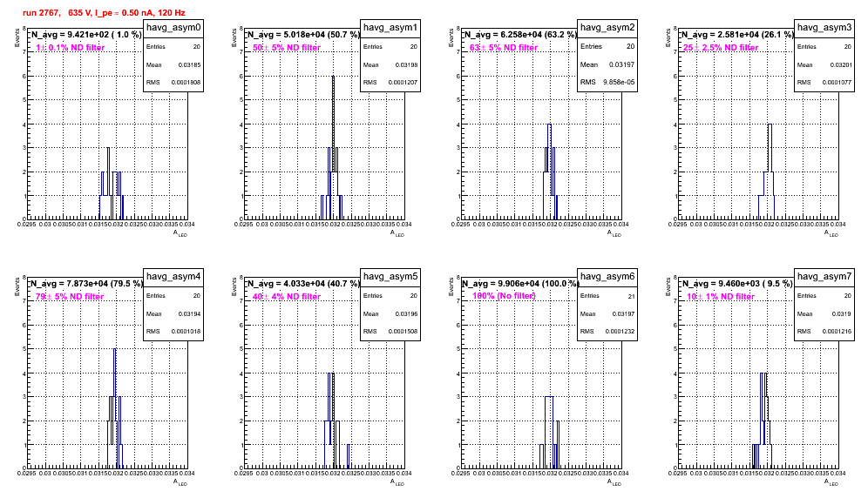Screen dimensions: 868x498
Task: Click the isolated right bin in havg_asym5 plot
Action: (349, 456)
